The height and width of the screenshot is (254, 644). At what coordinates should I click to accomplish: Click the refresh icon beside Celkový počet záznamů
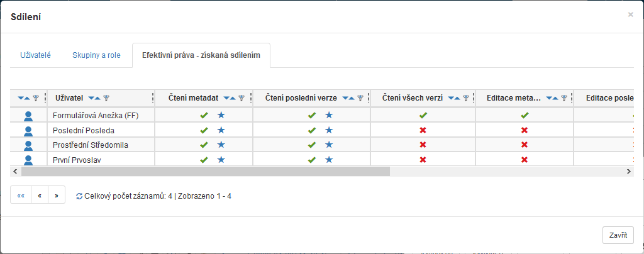[x=79, y=196]
